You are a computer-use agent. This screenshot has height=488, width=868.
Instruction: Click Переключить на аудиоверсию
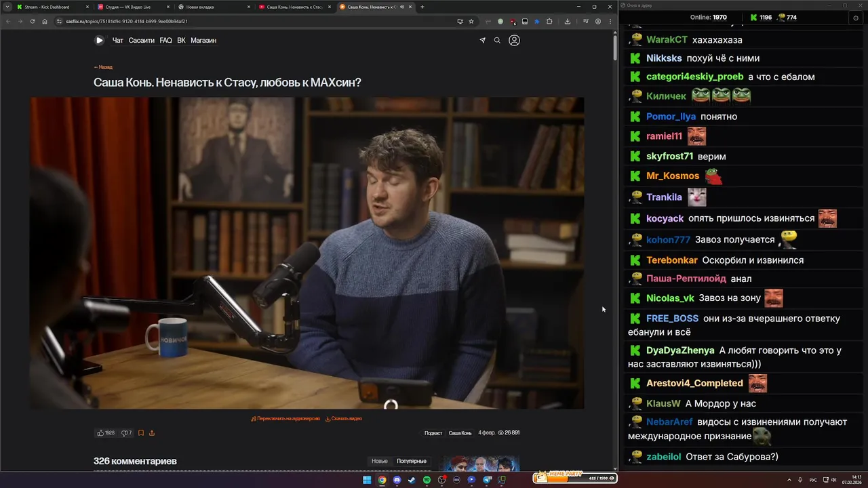tap(285, 419)
